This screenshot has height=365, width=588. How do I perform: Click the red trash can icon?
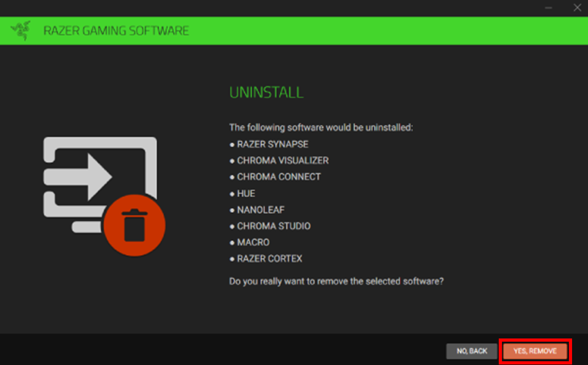[134, 225]
